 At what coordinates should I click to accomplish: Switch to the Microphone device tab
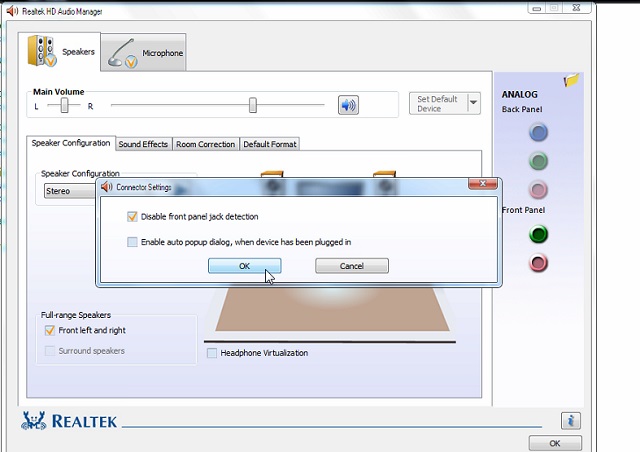click(145, 53)
